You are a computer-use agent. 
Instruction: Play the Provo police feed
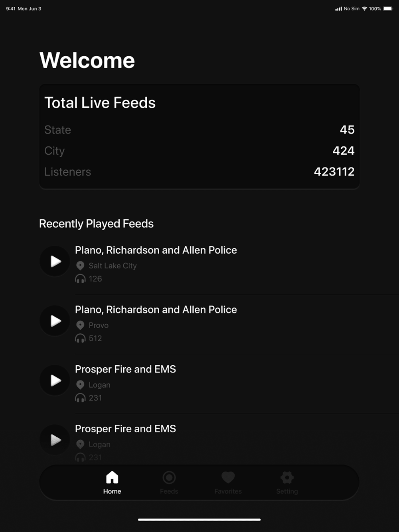[55, 321]
